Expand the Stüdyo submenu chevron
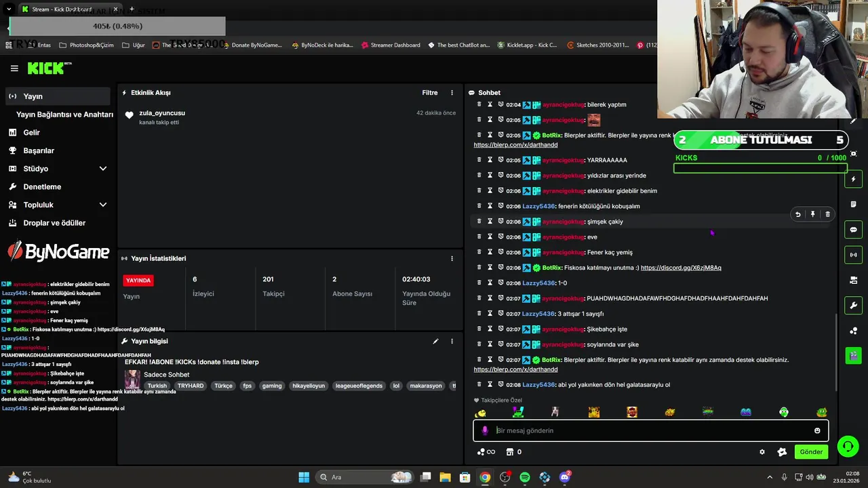Screen dimensions: 868x488 (x=103, y=169)
